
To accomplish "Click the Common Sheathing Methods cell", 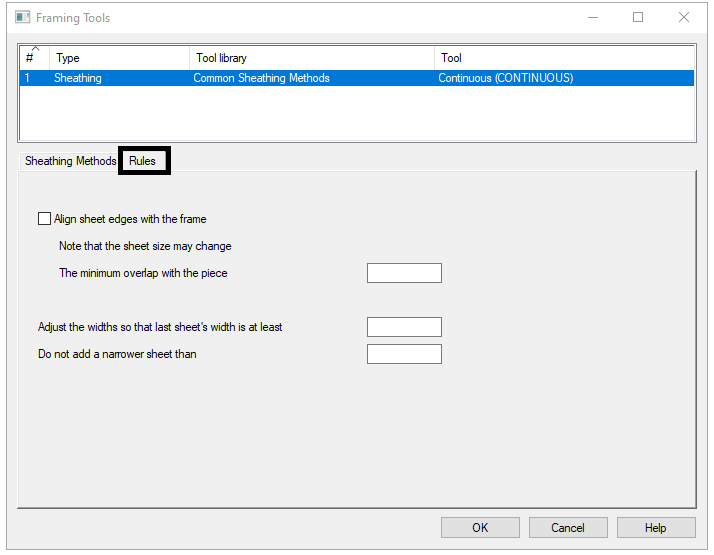I will click(261, 78).
